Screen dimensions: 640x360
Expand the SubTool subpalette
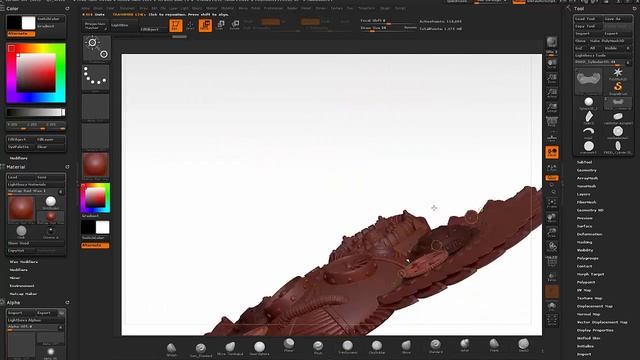584,162
